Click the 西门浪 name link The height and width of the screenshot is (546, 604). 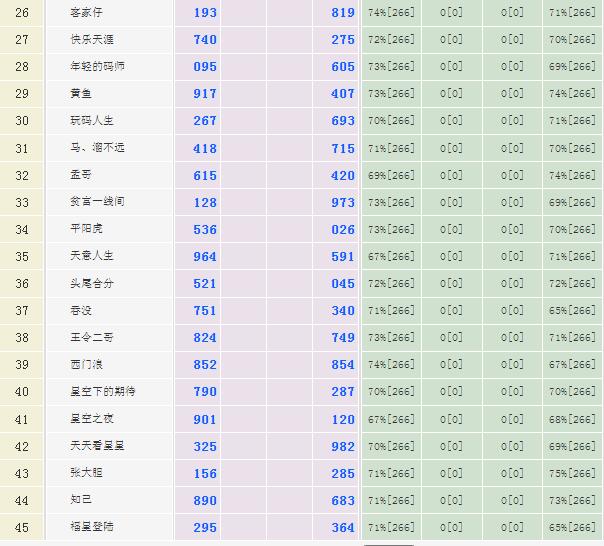point(85,364)
